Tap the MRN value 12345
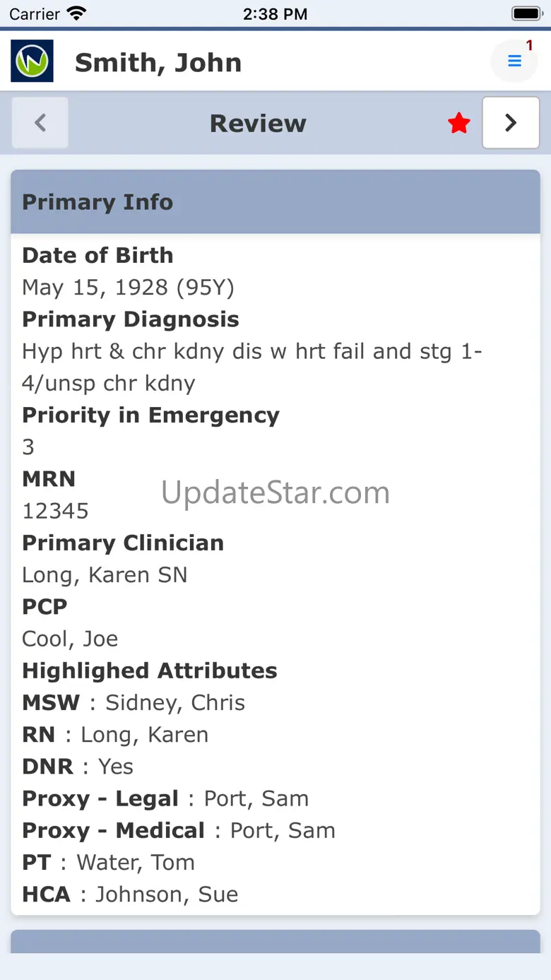The width and height of the screenshot is (551, 980). [x=55, y=511]
